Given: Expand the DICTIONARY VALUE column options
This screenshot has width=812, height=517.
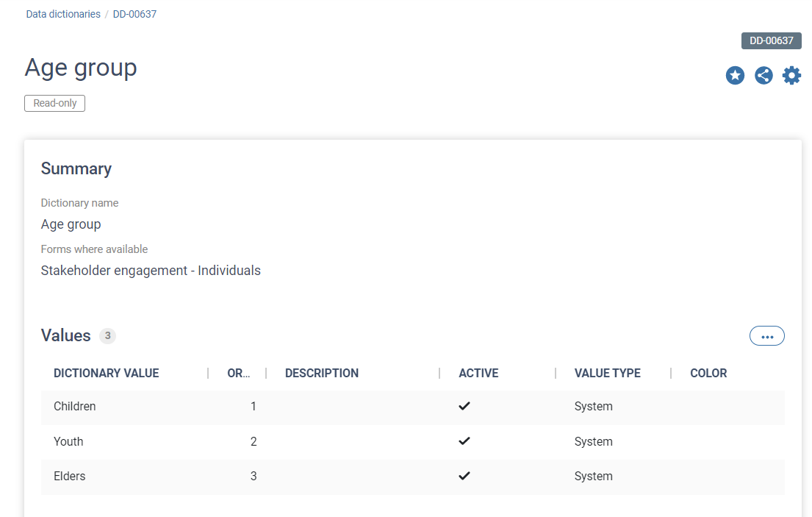Looking at the screenshot, I should [106, 373].
